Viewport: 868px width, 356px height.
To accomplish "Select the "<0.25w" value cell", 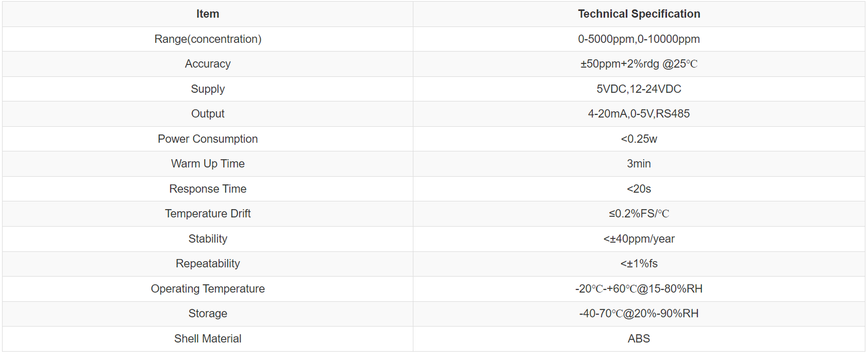I will [639, 139].
